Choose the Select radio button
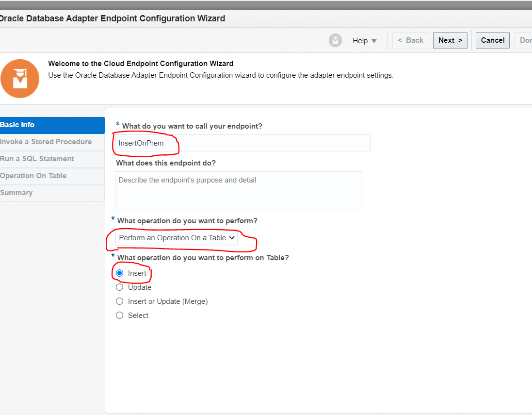The image size is (532, 415). click(x=119, y=315)
